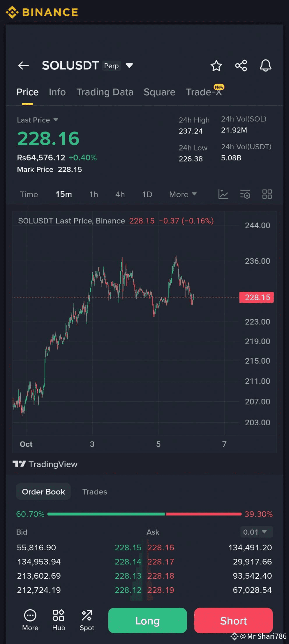
Task: Open the More menu icon at bottom
Action: point(30,620)
